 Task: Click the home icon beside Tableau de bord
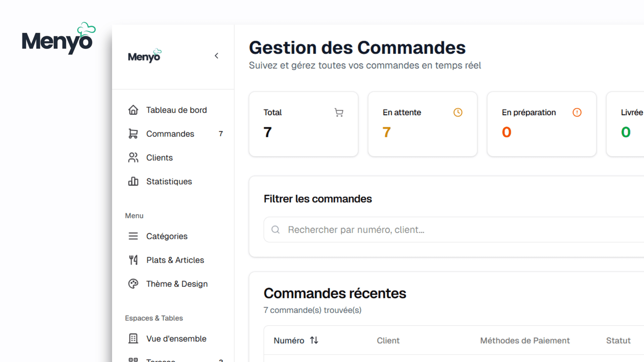coord(133,110)
